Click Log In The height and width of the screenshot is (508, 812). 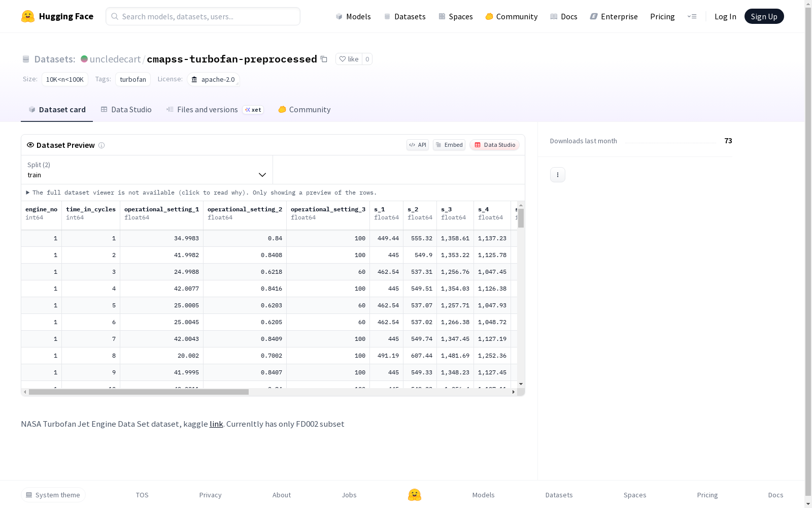725,16
